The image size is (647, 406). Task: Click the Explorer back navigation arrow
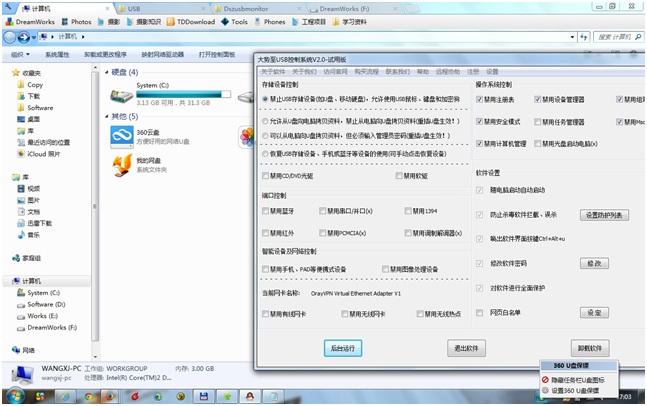(x=11, y=38)
